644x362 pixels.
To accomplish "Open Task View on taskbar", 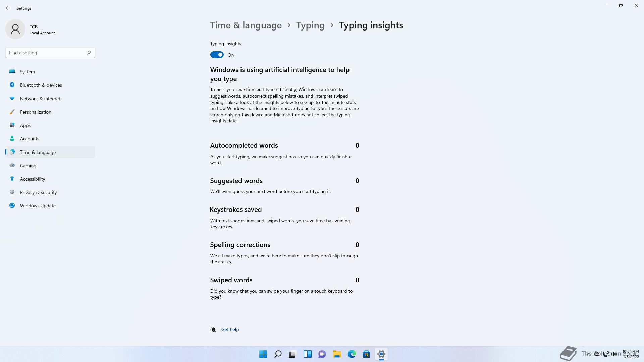I will point(293,354).
